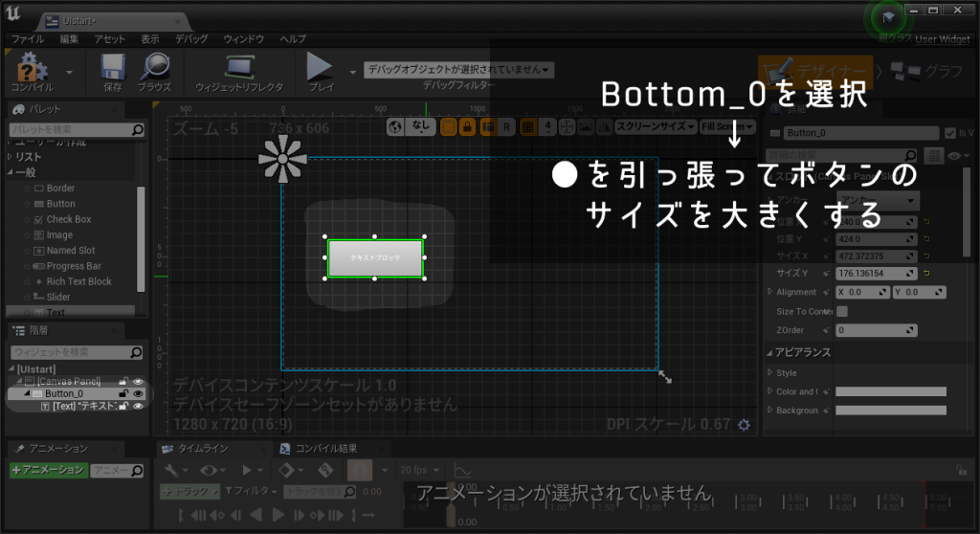Click the green + Animation (アニメーション) button
The width and height of the screenshot is (980, 534).
48,470
